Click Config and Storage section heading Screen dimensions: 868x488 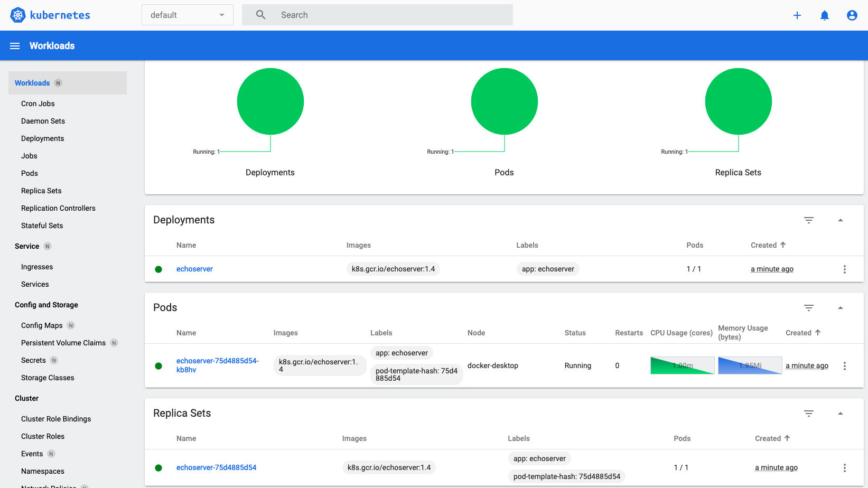pos(46,305)
